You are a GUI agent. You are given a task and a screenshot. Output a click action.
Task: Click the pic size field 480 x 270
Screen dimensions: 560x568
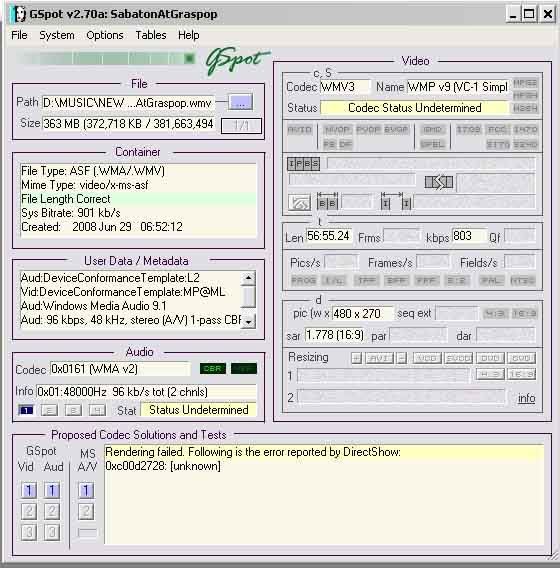(x=362, y=313)
